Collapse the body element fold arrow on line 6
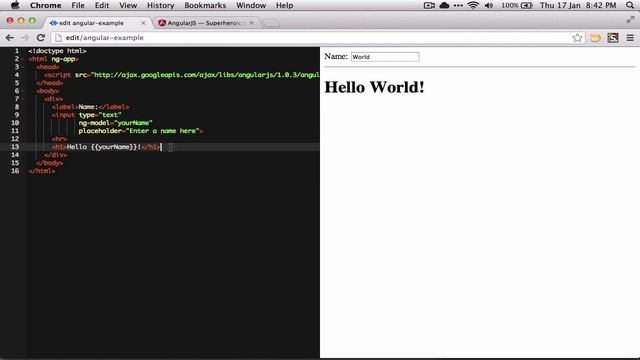This screenshot has height=360, width=640. 22,91
